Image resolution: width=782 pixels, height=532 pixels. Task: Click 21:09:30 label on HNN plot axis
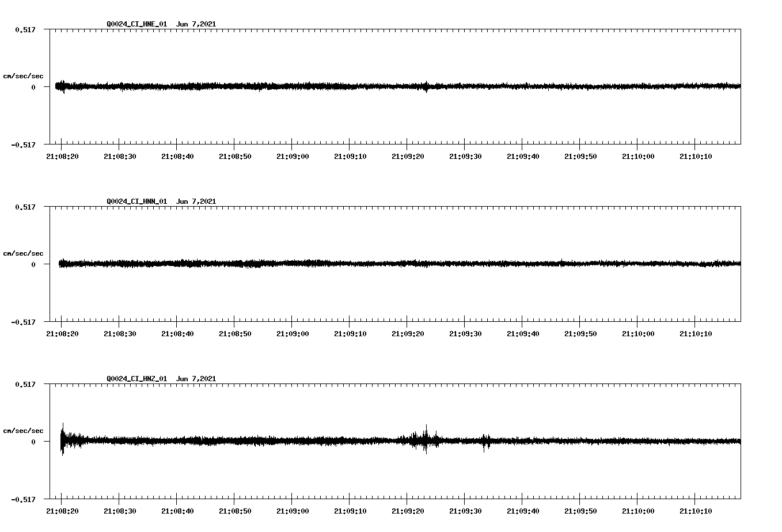pos(465,334)
